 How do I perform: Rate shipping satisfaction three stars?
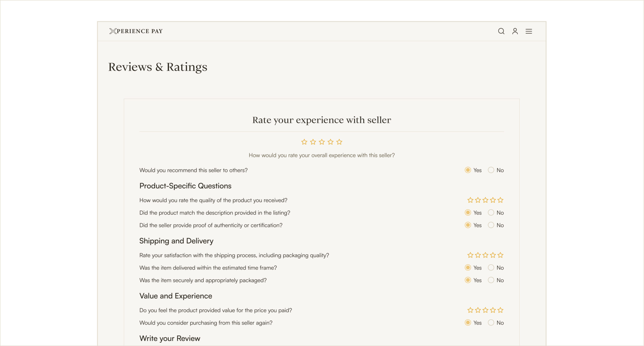point(485,255)
